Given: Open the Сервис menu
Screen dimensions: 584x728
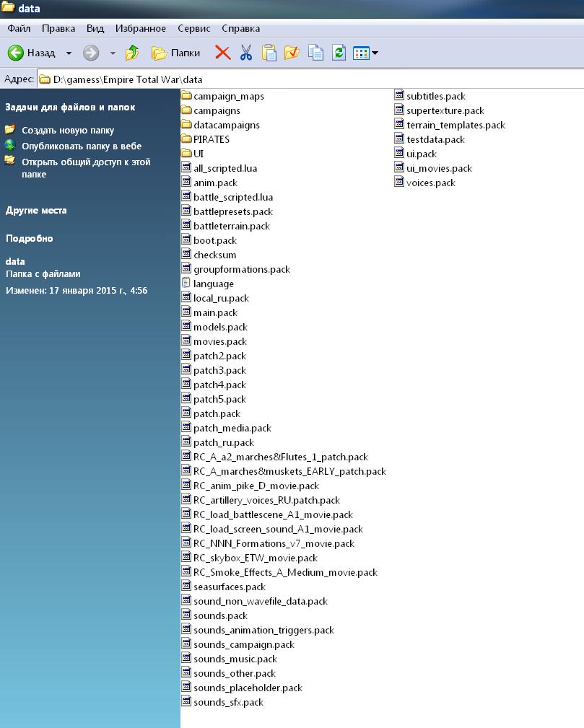Looking at the screenshot, I should tap(193, 28).
